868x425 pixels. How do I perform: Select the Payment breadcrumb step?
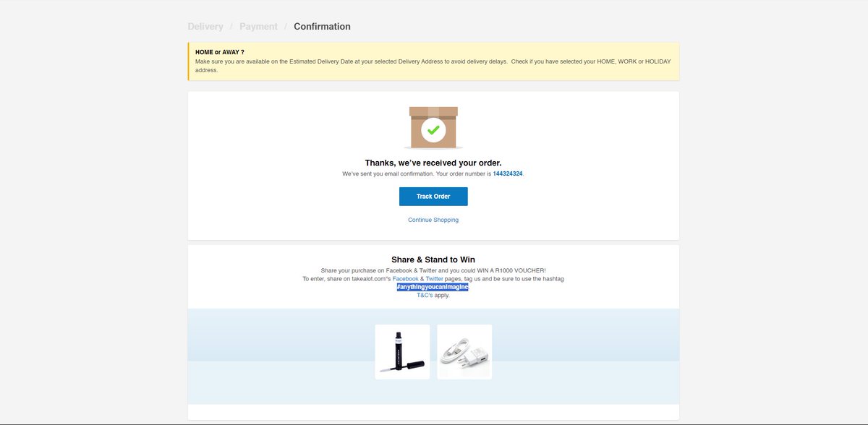pos(258,27)
